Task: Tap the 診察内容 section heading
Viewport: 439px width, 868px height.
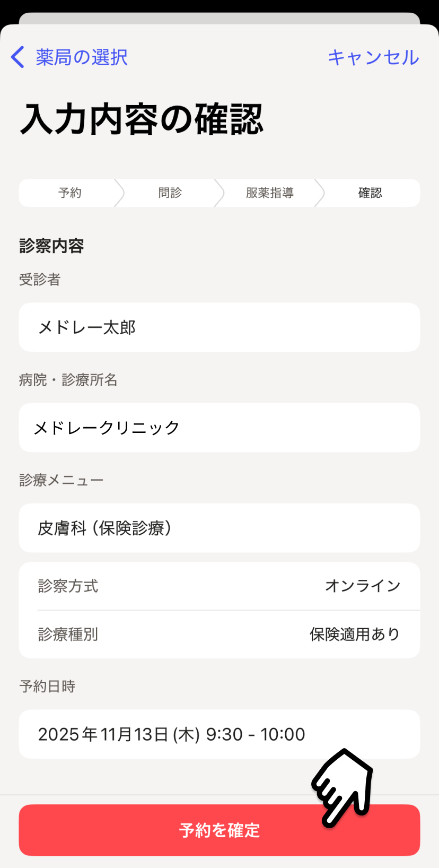Action: pos(51,246)
